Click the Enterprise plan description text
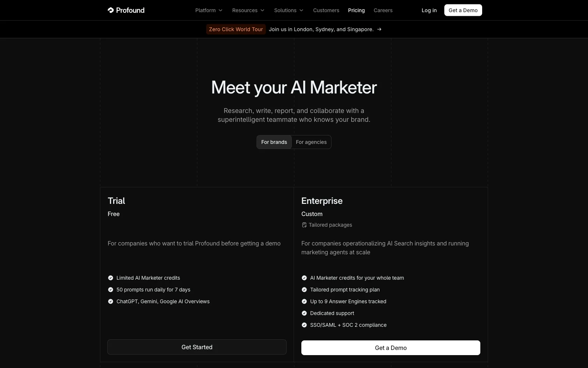 385,248
